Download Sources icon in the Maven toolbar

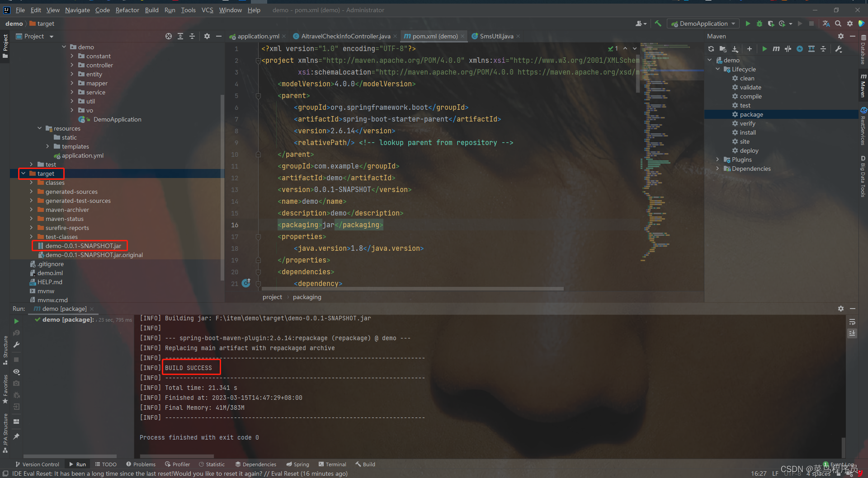(x=735, y=49)
